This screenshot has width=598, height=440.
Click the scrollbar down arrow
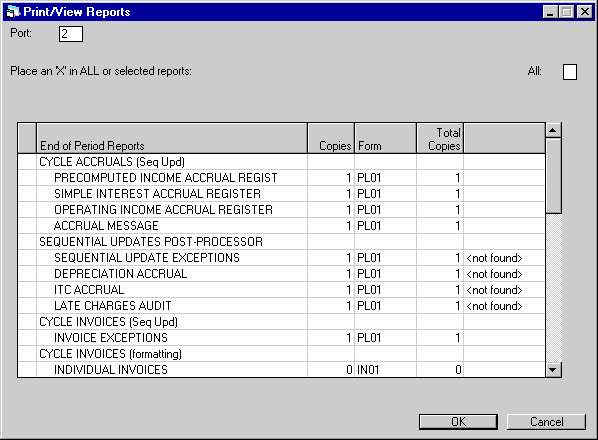coord(553,369)
